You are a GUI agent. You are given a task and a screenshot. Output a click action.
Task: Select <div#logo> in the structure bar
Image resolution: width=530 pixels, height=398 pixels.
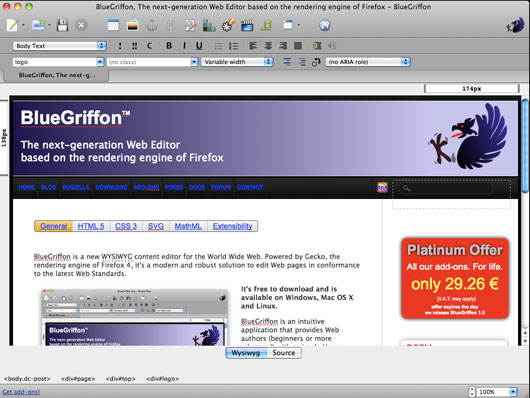[163, 379]
